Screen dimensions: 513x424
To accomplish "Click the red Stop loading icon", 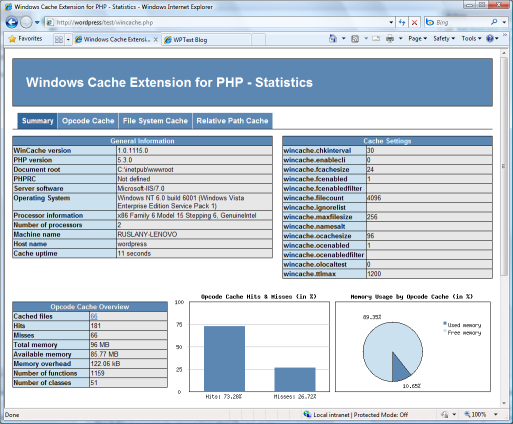I will pos(414,22).
